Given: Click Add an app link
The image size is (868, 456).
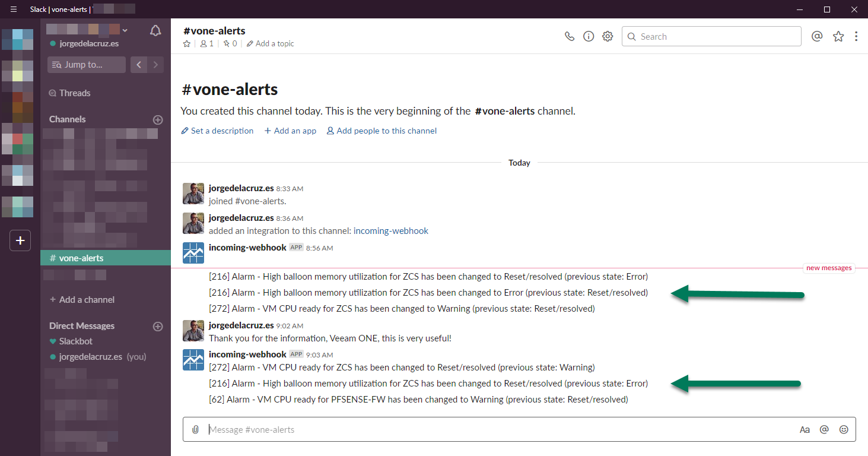Looking at the screenshot, I should click(290, 131).
